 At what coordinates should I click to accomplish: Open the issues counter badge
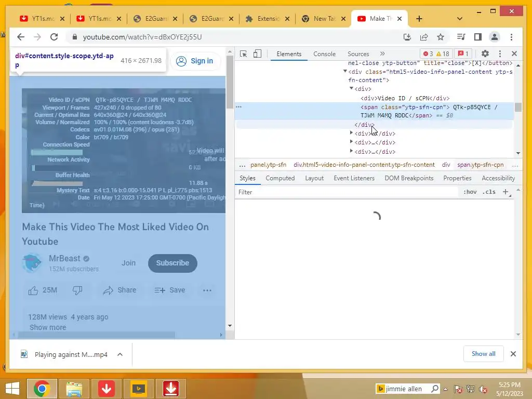[x=463, y=54]
